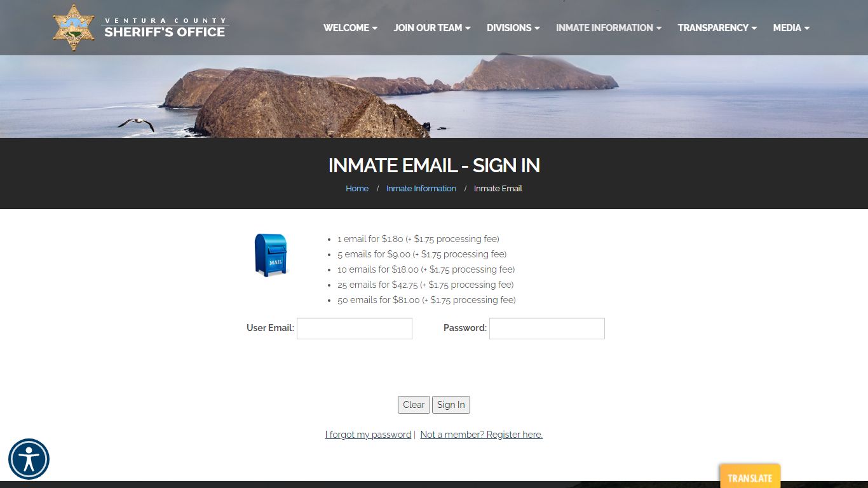Open the Inmate Information dropdown
This screenshot has width=868, height=488.
[x=609, y=28]
